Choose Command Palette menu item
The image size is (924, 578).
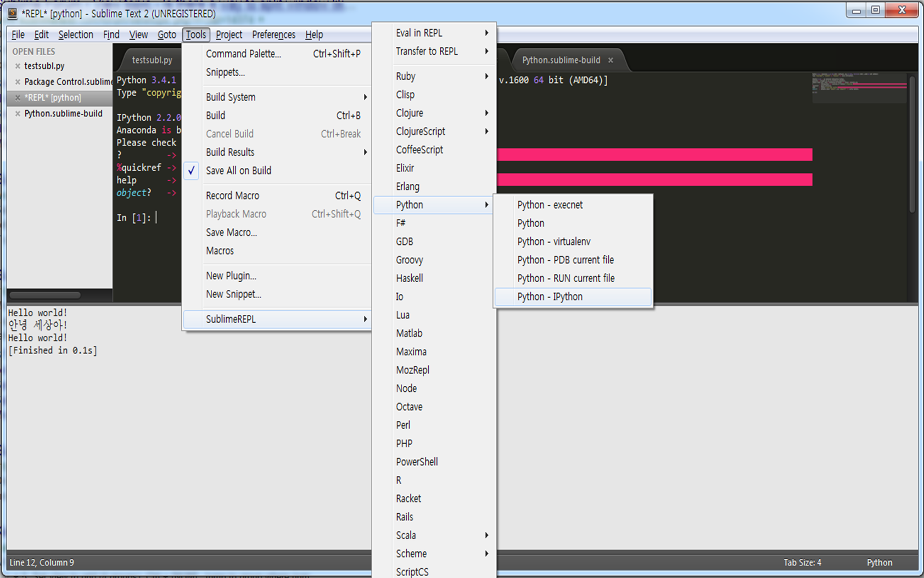tap(277, 54)
